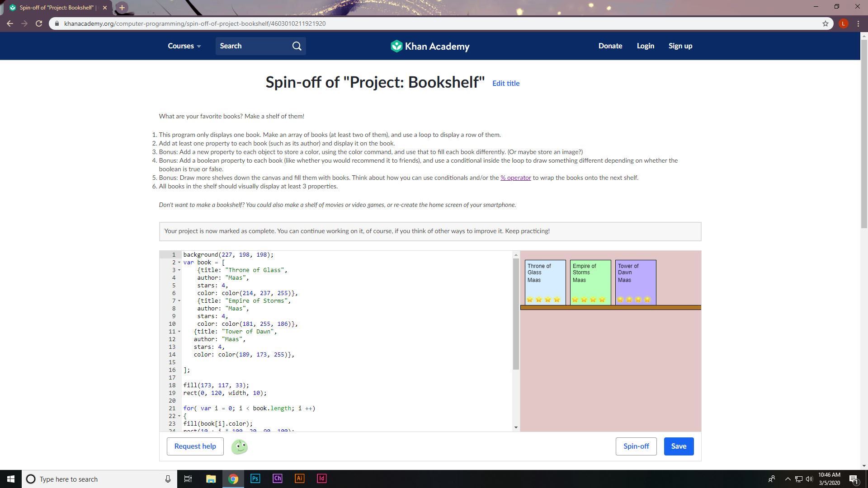Image resolution: width=868 pixels, height=488 pixels.
Task: Open a new browser tab
Action: coord(122,8)
